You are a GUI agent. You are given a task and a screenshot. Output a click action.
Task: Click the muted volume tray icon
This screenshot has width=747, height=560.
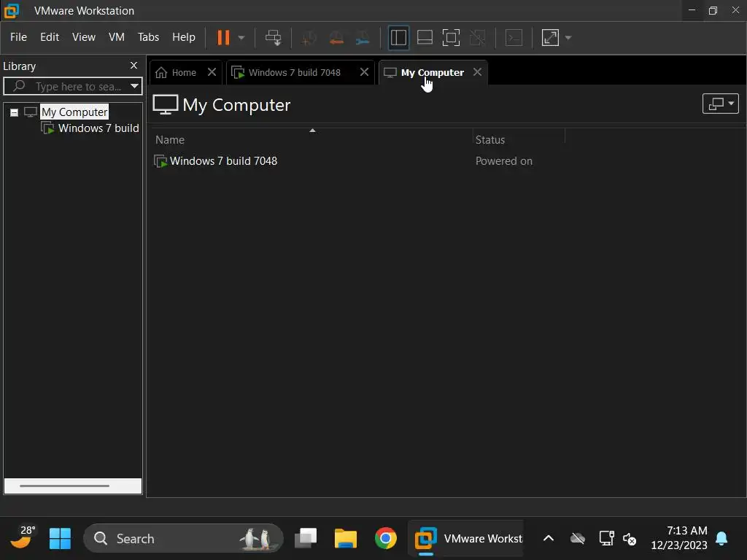pyautogui.click(x=630, y=539)
